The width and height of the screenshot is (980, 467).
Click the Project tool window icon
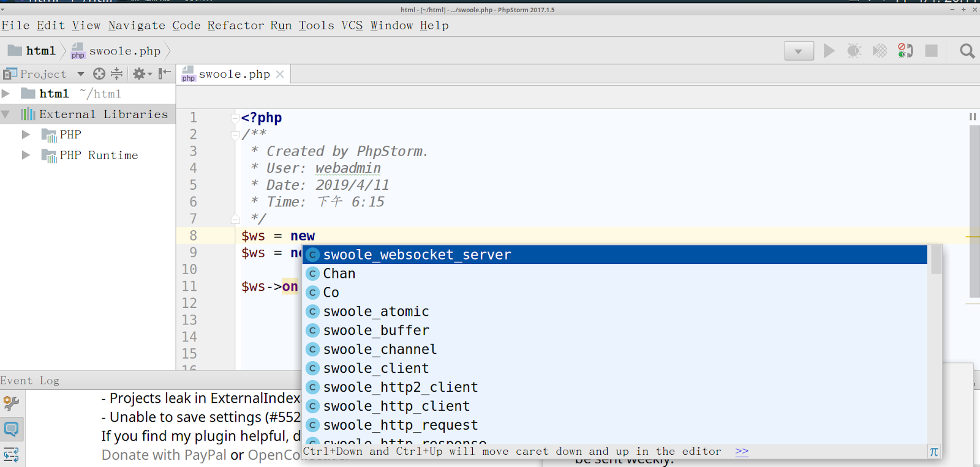click(x=10, y=74)
